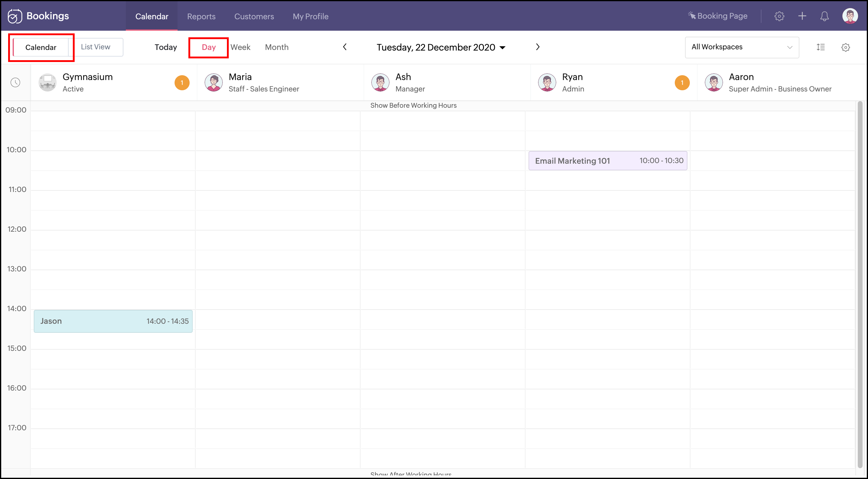Open calendar settings gear below workspaces
The height and width of the screenshot is (479, 868).
point(845,47)
